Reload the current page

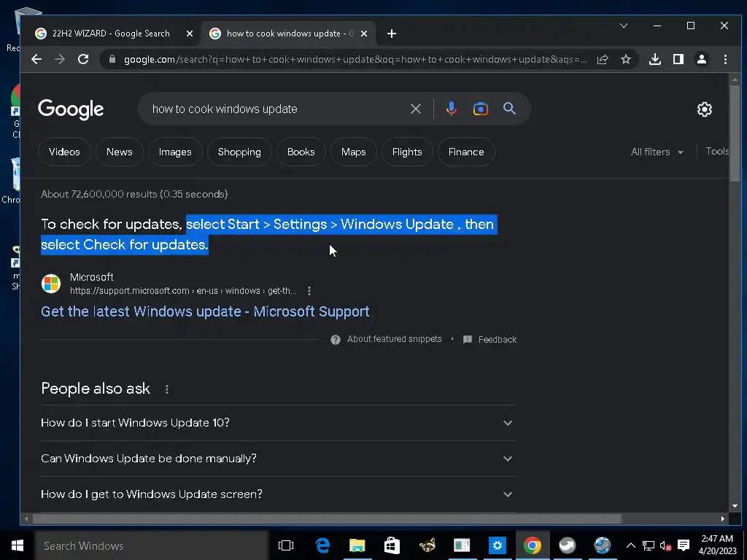coord(83,59)
